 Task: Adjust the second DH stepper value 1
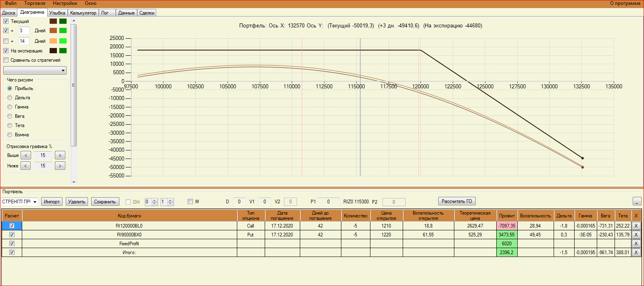point(167,202)
